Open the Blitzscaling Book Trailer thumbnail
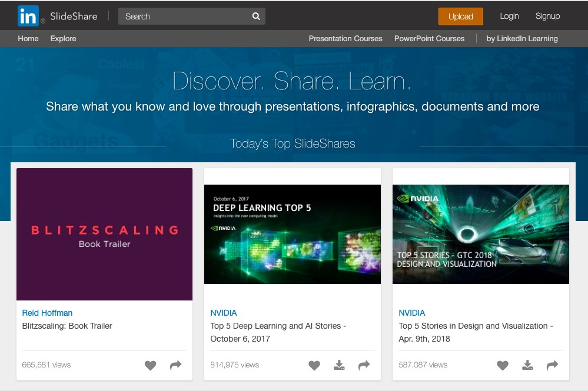 104,234
